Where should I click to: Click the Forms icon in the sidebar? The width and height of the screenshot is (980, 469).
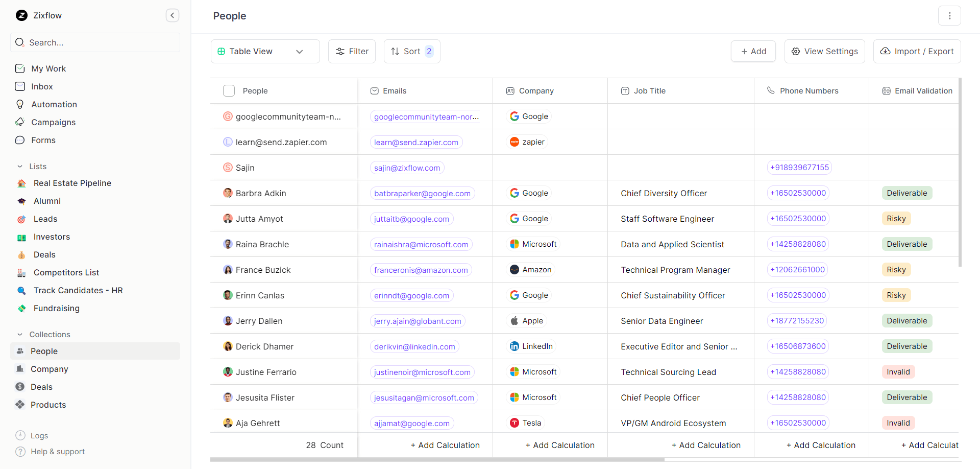pyautogui.click(x=20, y=140)
